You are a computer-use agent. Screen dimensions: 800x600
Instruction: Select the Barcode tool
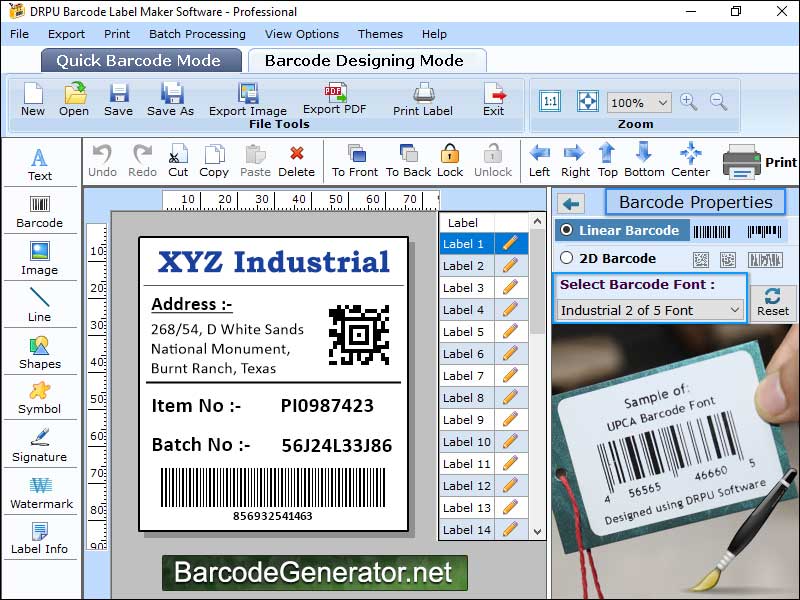[x=39, y=212]
